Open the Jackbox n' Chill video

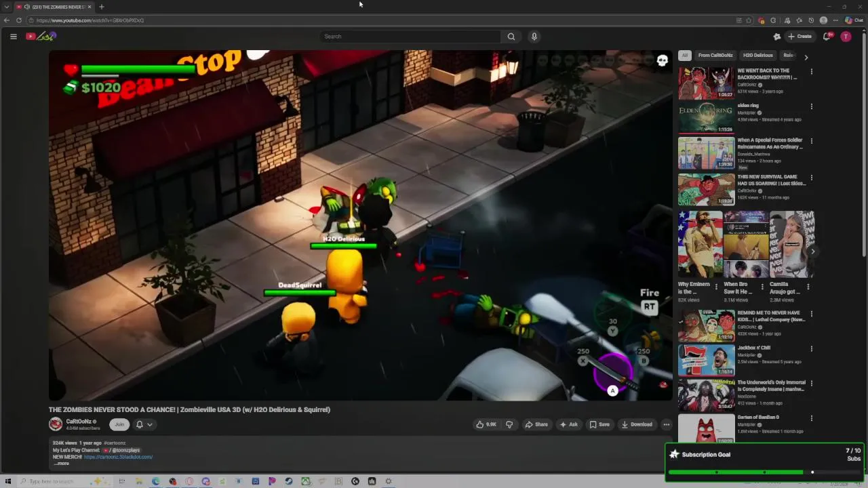[x=706, y=360]
